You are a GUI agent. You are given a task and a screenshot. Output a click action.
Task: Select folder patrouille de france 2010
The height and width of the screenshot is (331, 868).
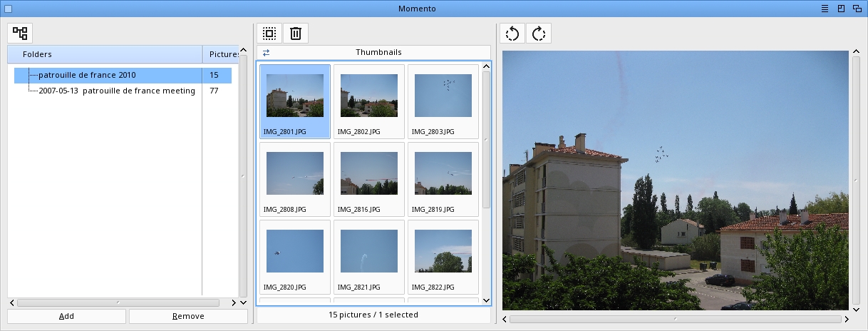(87, 75)
